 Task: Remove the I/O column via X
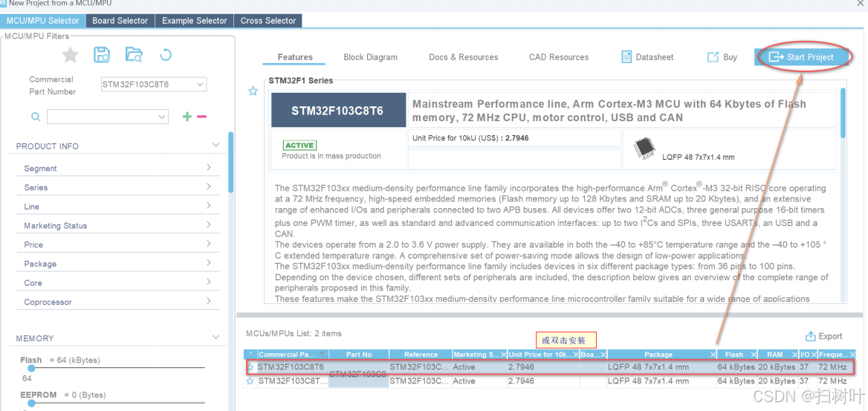814,355
